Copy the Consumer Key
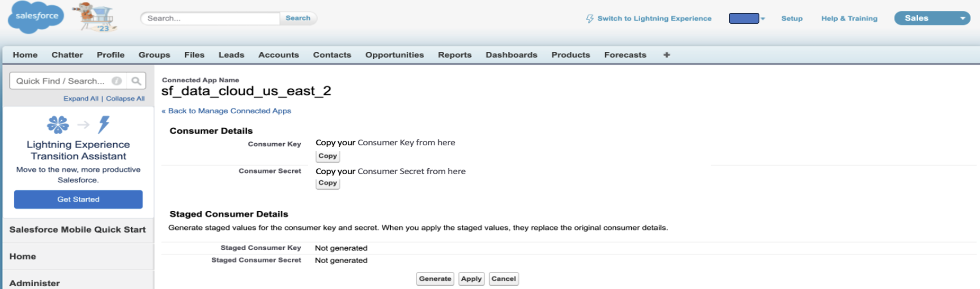The image size is (980, 289). click(x=328, y=156)
